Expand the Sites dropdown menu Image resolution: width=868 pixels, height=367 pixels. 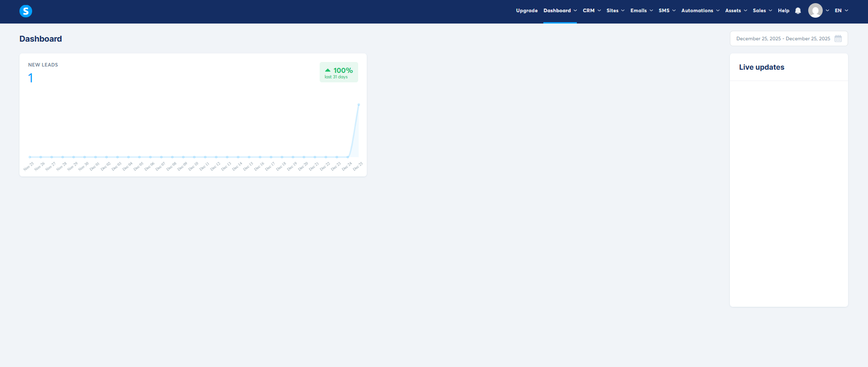615,10
